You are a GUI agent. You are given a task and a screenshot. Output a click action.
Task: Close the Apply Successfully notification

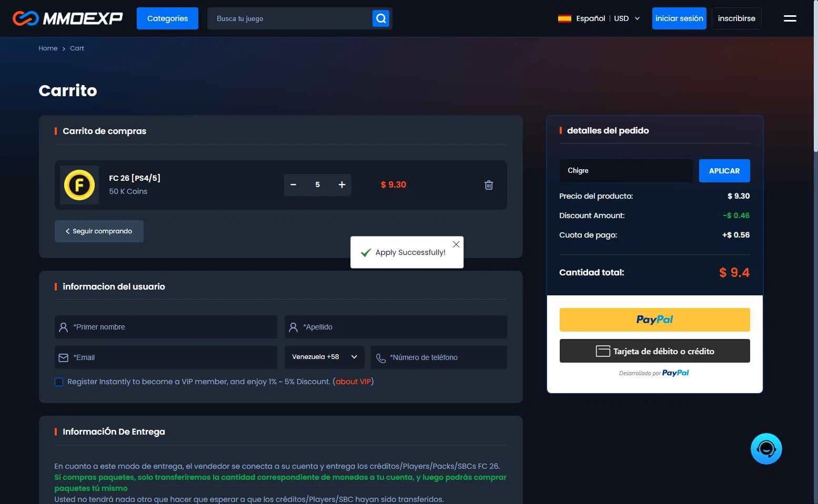click(456, 244)
